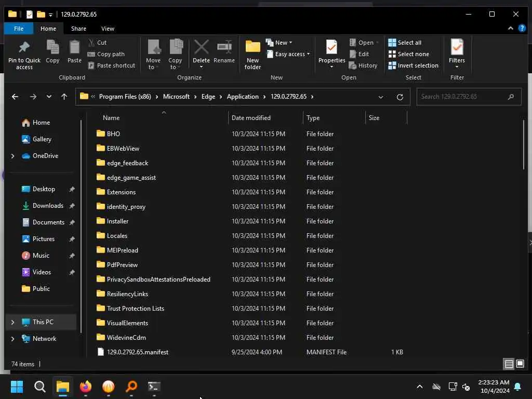Click the Copy ribbon icon
This screenshot has height=399, width=532.
tap(52, 51)
